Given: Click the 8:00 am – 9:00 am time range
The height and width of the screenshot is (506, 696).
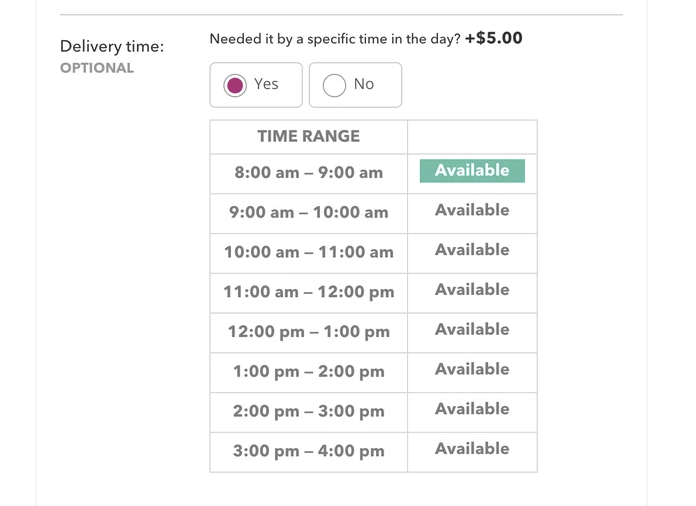Looking at the screenshot, I should pyautogui.click(x=309, y=173).
